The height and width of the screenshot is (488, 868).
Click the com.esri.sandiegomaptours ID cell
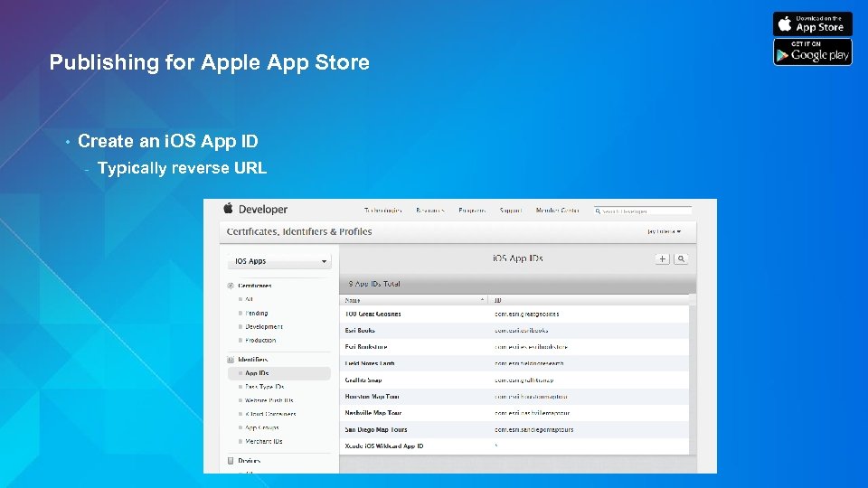pos(533,429)
